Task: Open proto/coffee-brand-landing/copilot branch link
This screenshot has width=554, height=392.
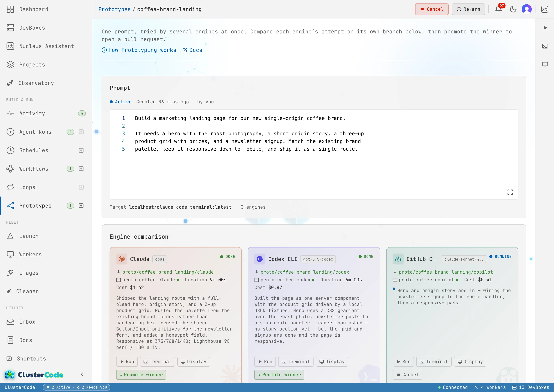Action: (446, 272)
